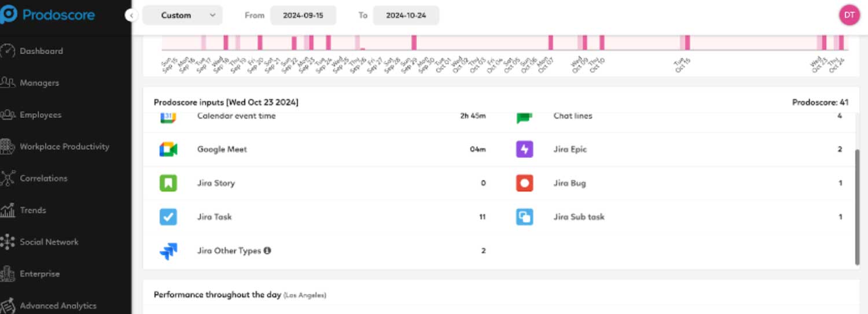
Task: Click the Jira Task label
Action: click(x=214, y=217)
